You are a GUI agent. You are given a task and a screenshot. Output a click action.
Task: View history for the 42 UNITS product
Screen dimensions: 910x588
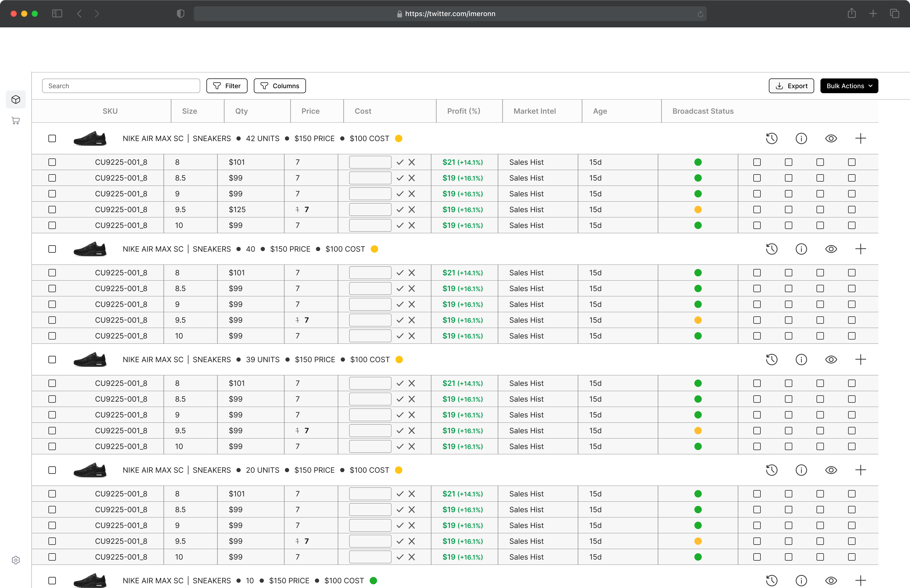tap(771, 138)
